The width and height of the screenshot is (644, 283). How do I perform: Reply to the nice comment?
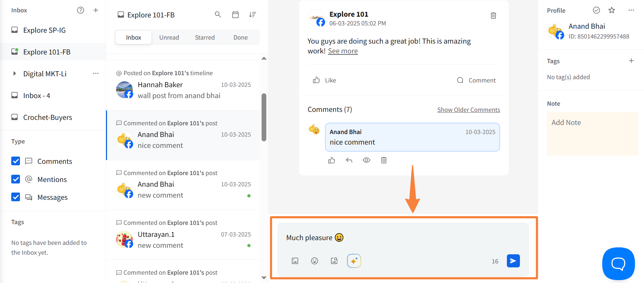349,160
